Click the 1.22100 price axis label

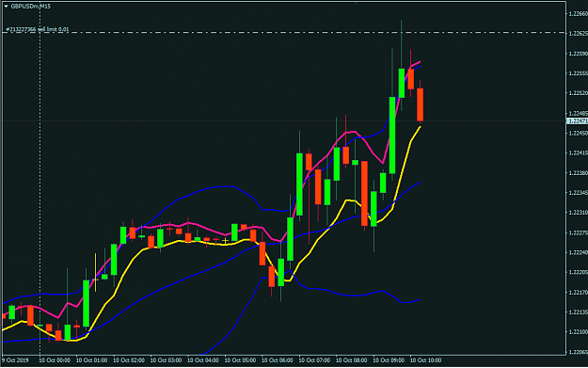click(578, 332)
